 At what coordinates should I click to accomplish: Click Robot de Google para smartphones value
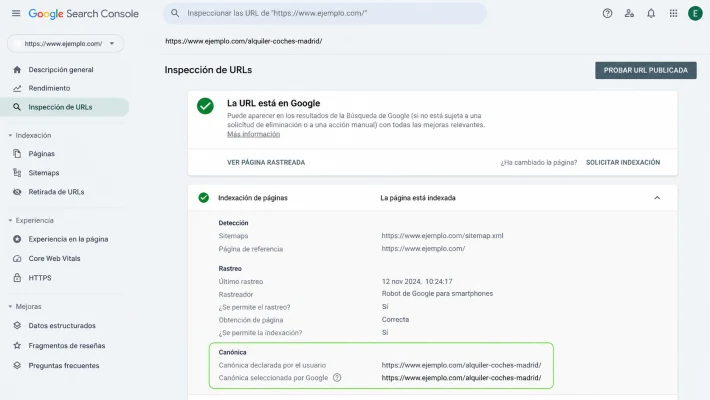pyautogui.click(x=437, y=294)
